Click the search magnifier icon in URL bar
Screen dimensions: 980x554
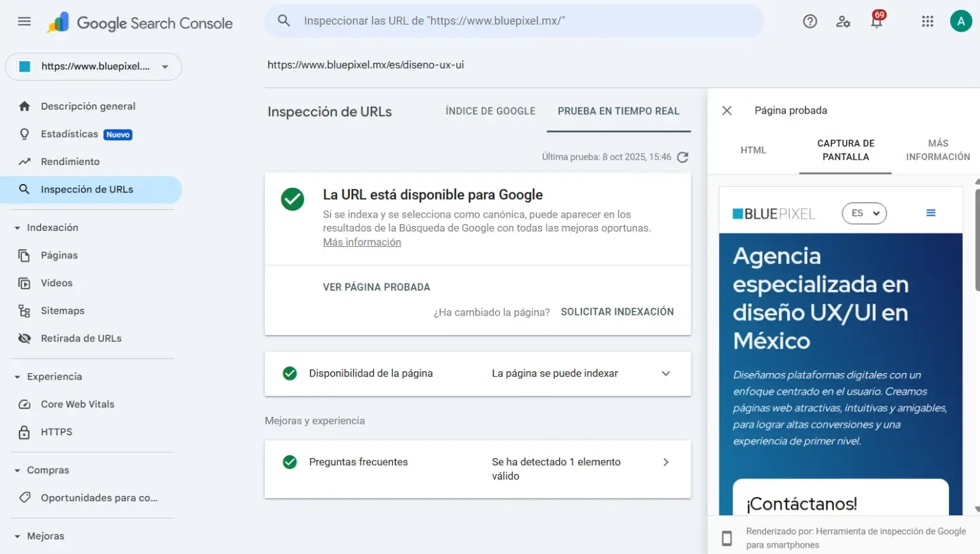tap(284, 21)
